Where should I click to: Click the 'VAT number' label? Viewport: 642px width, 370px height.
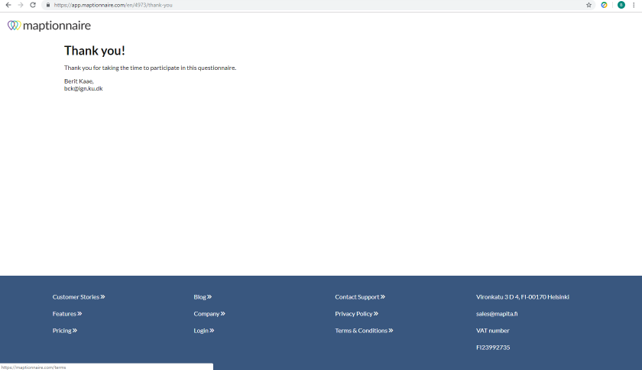pyautogui.click(x=493, y=330)
